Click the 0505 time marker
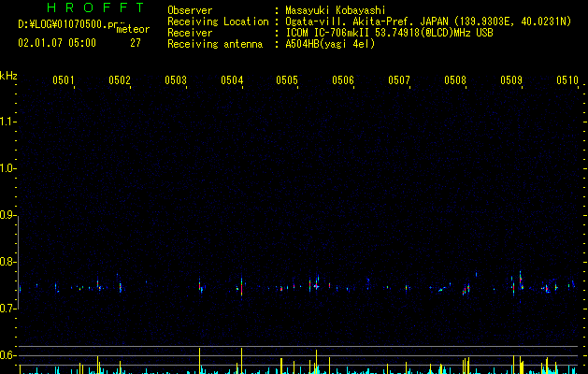Screen dimensions: 588x374 (x=287, y=79)
